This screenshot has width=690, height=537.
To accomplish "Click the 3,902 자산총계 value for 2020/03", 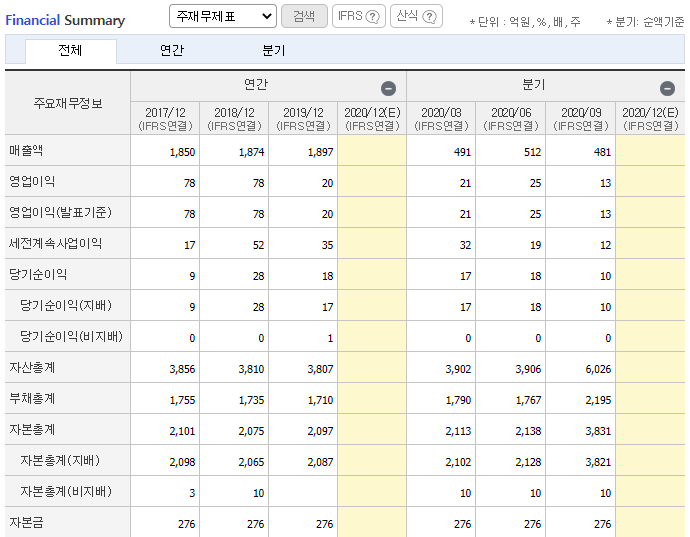I will click(458, 369).
